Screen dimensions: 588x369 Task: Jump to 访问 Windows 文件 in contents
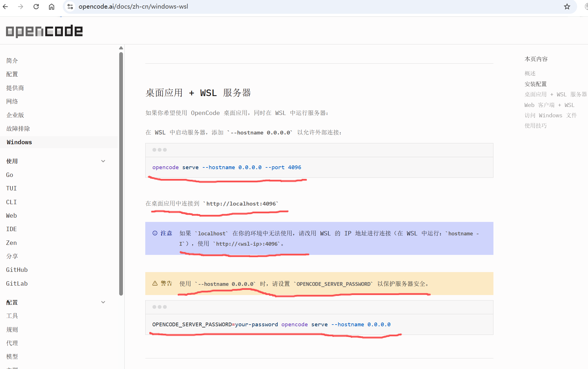point(550,115)
